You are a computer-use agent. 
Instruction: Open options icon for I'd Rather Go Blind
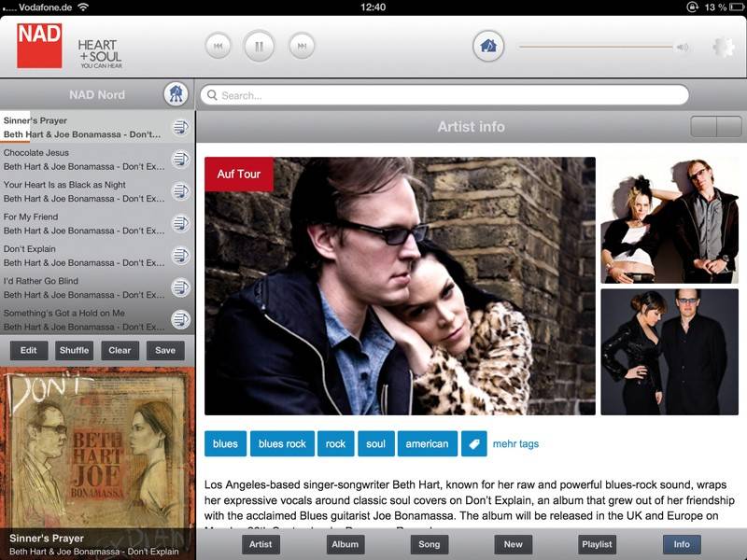click(x=180, y=287)
